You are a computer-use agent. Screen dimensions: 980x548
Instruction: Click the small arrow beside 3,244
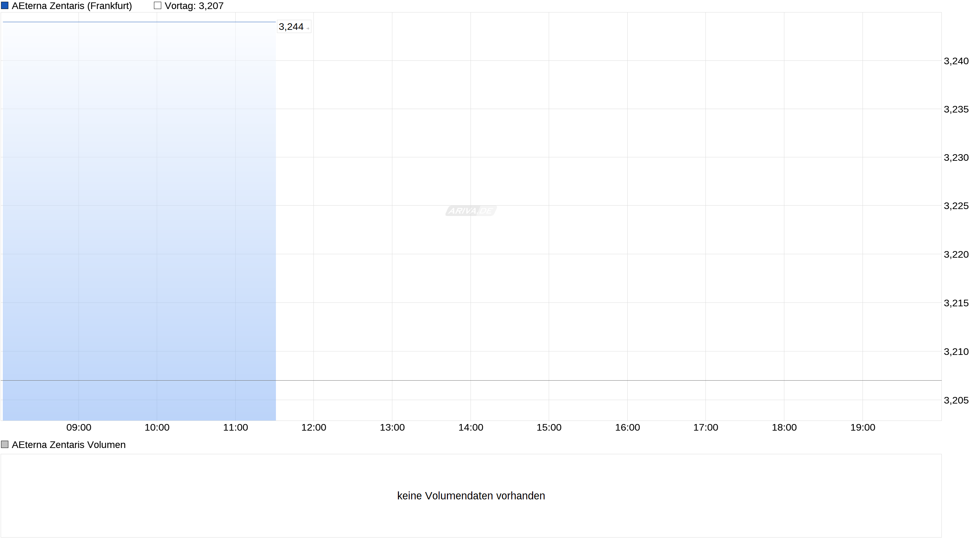coord(308,28)
